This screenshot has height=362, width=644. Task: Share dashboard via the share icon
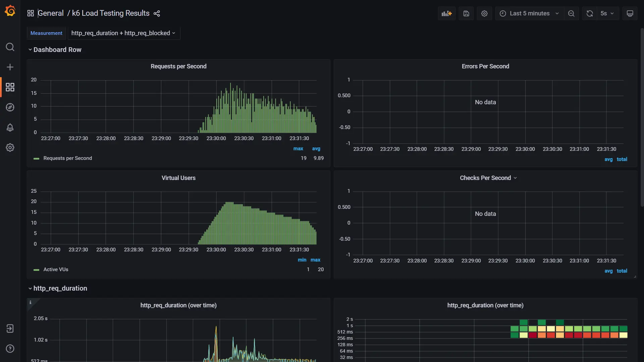157,13
